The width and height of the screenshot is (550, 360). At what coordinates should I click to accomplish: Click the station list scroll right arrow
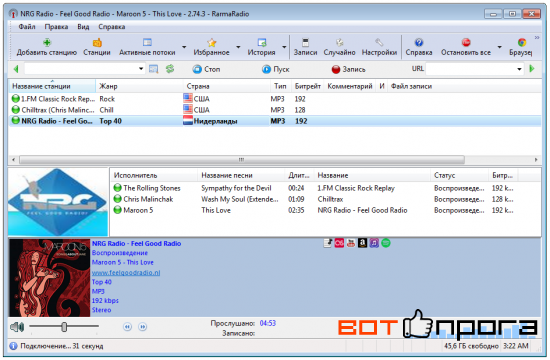(536, 160)
